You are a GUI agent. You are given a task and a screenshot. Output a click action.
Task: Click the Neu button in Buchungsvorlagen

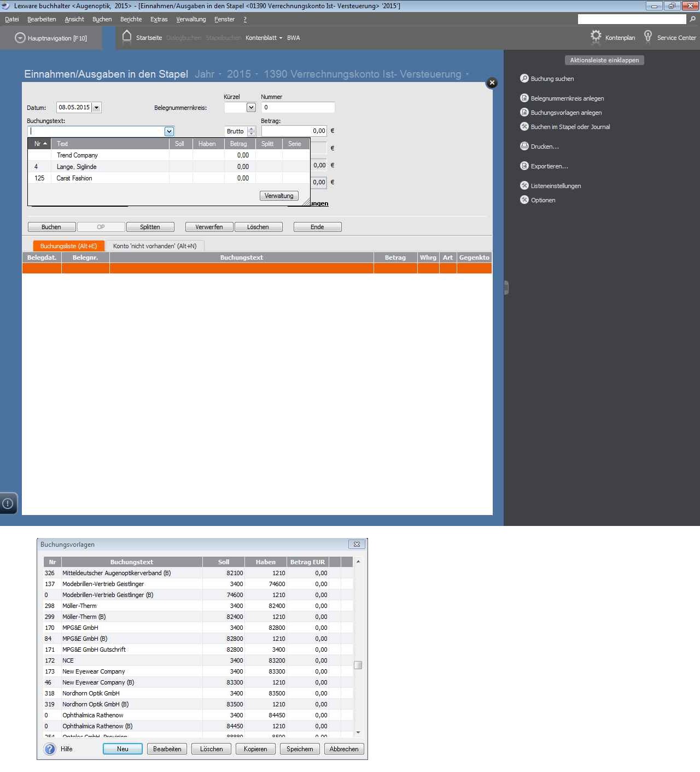pyautogui.click(x=122, y=749)
